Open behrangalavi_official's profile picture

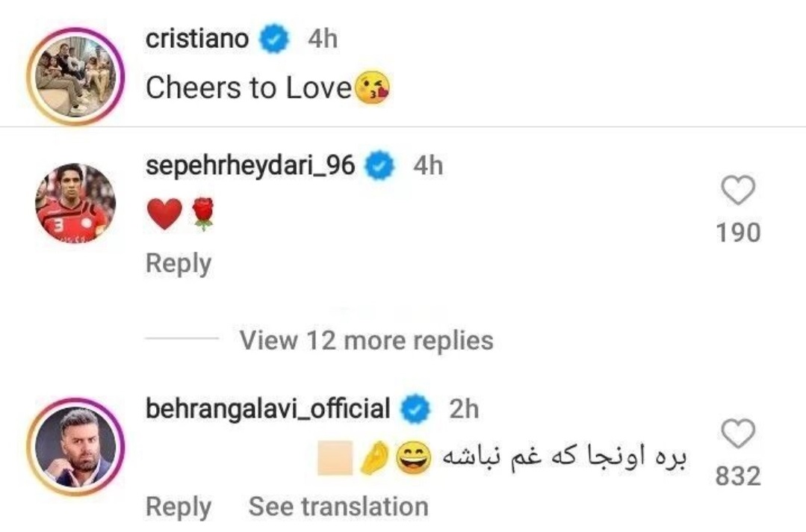click(75, 447)
